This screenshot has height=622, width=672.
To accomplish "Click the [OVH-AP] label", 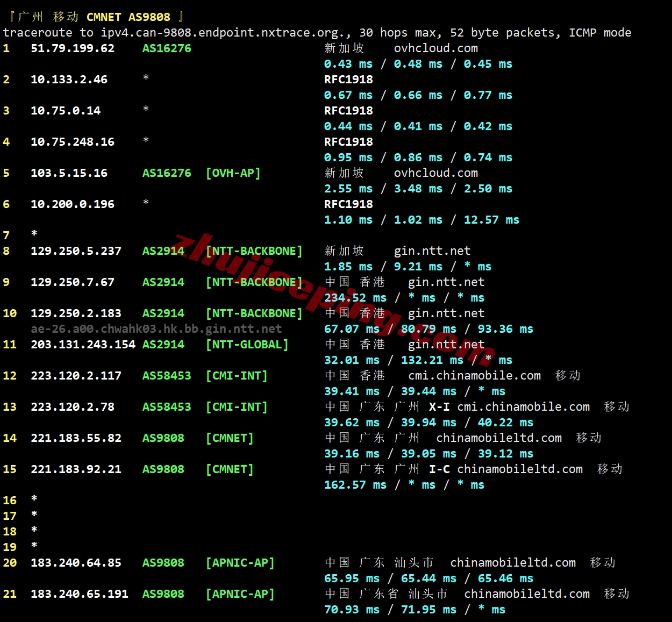I will coord(233,173).
